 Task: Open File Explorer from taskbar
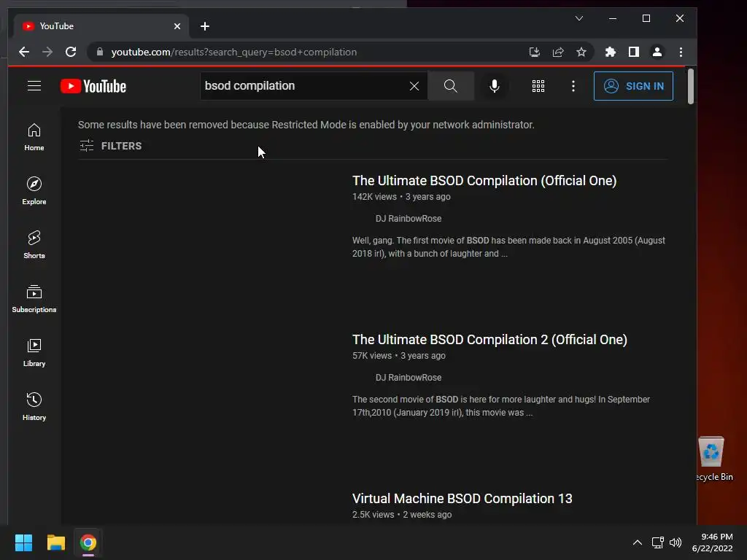55,542
